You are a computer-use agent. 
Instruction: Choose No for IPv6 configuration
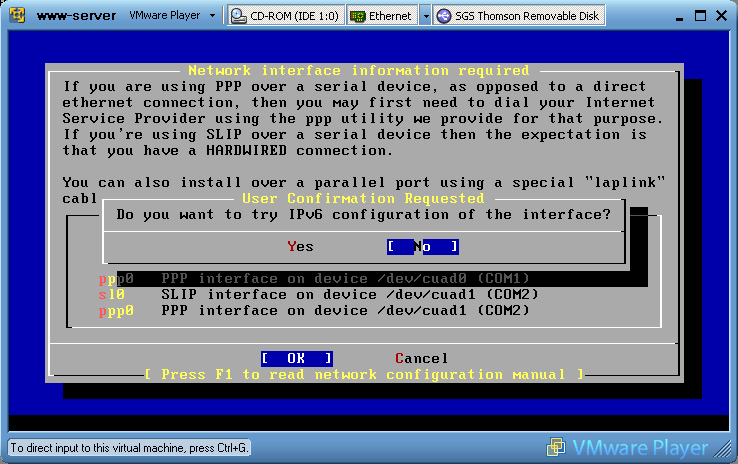[423, 247]
